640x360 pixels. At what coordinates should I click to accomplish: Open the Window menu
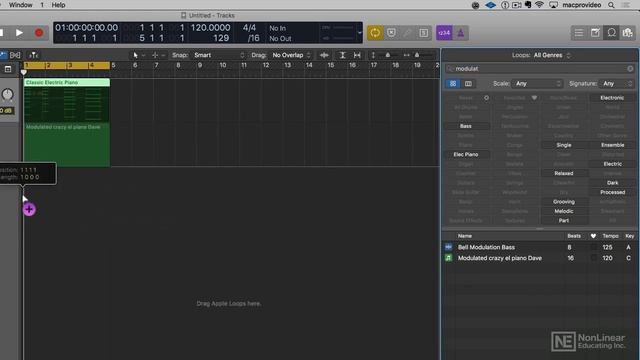(20, 5)
